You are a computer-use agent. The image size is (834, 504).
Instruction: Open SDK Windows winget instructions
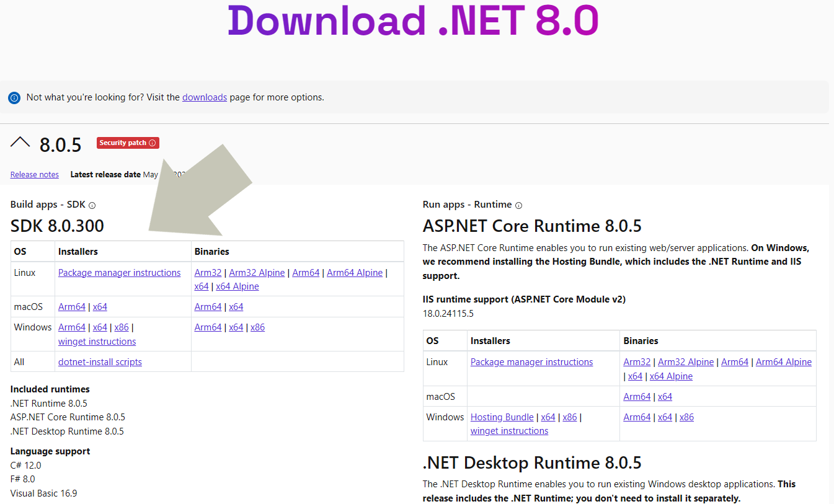coord(97,342)
